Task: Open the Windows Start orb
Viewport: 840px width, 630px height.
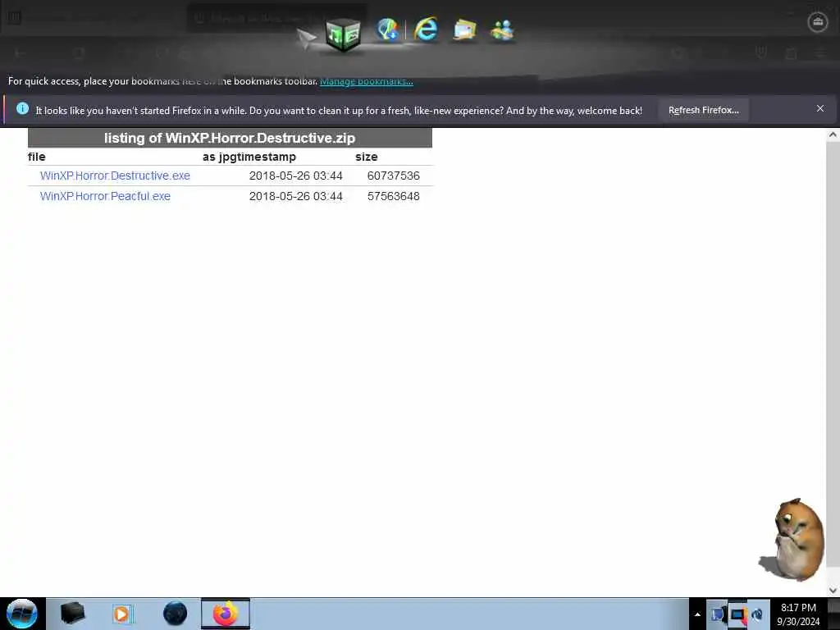Action: point(22,614)
